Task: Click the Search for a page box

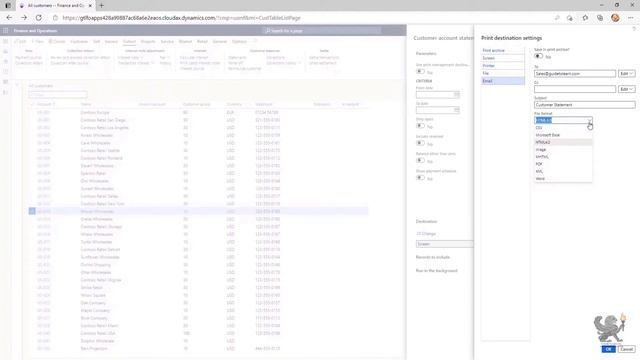Action: point(322,31)
